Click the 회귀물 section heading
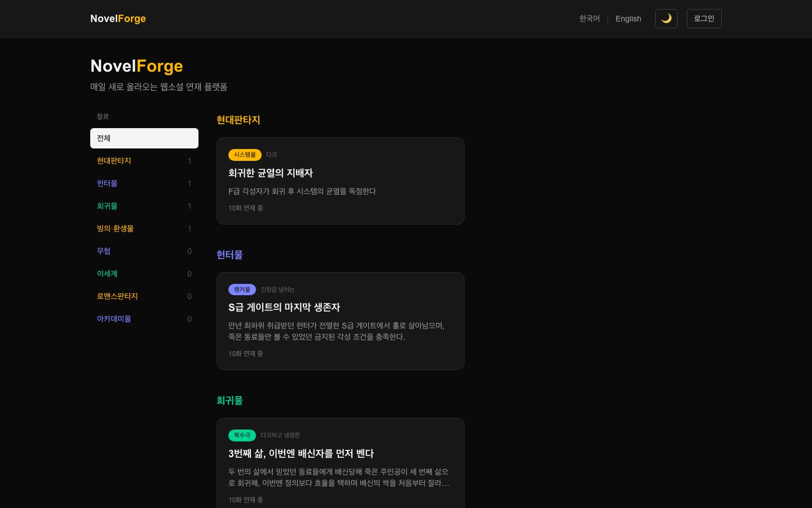 coord(230,400)
